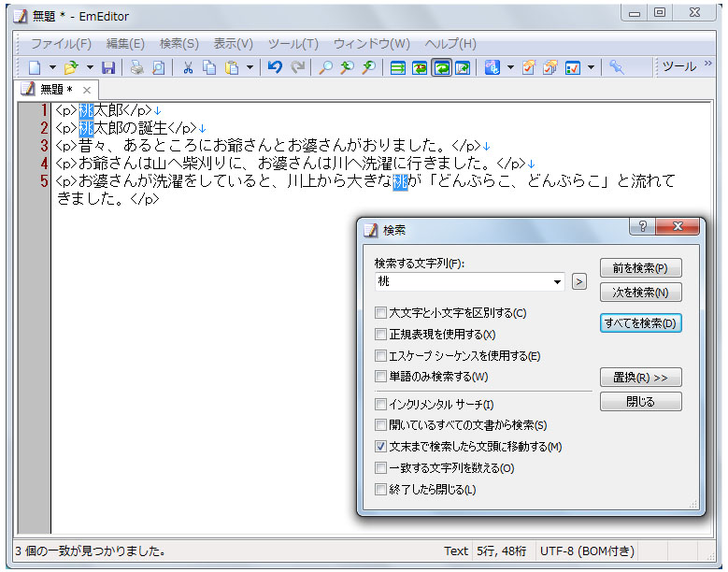
Task: Click the 前を検索(P) button
Action: pyautogui.click(x=640, y=268)
